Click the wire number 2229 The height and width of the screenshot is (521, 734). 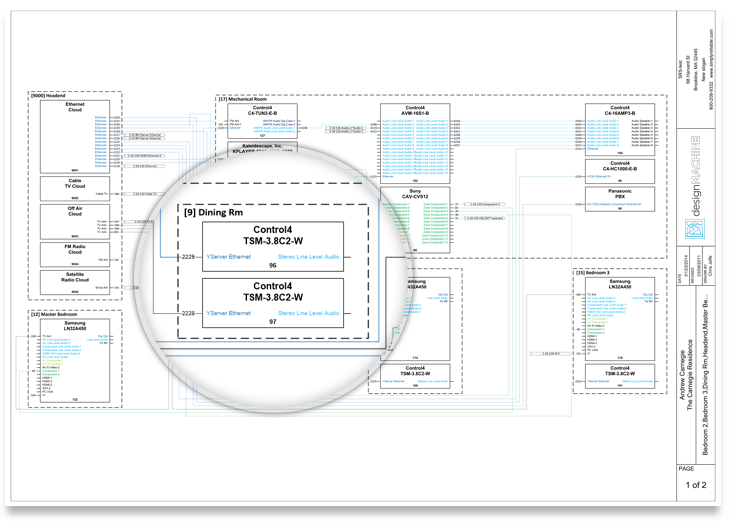[188, 257]
